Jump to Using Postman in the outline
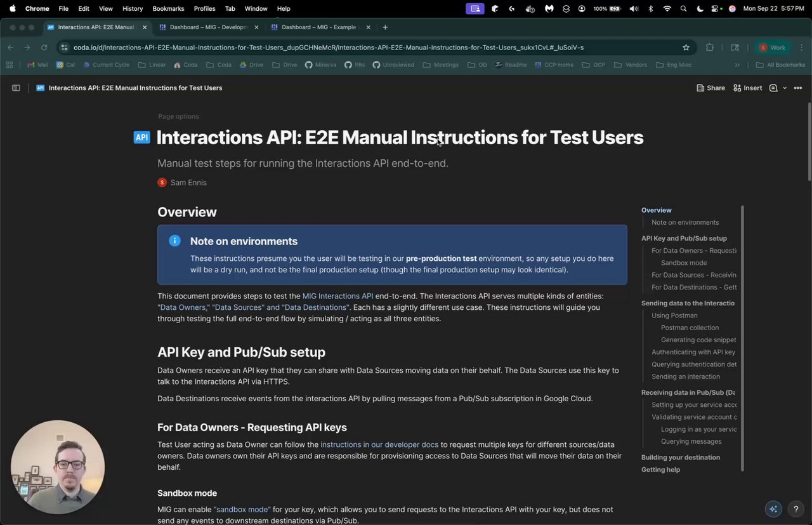The image size is (812, 525). pyautogui.click(x=674, y=316)
